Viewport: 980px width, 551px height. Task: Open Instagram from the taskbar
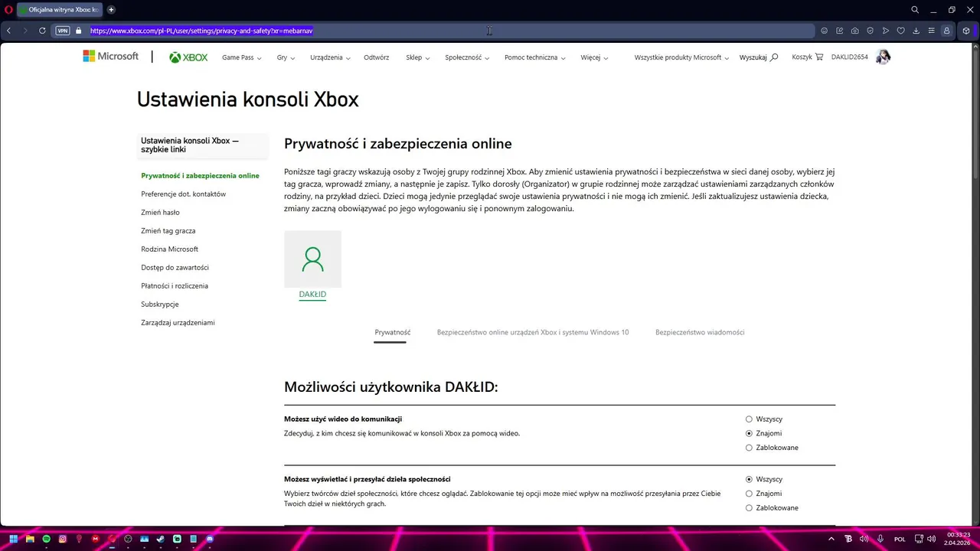pyautogui.click(x=63, y=539)
